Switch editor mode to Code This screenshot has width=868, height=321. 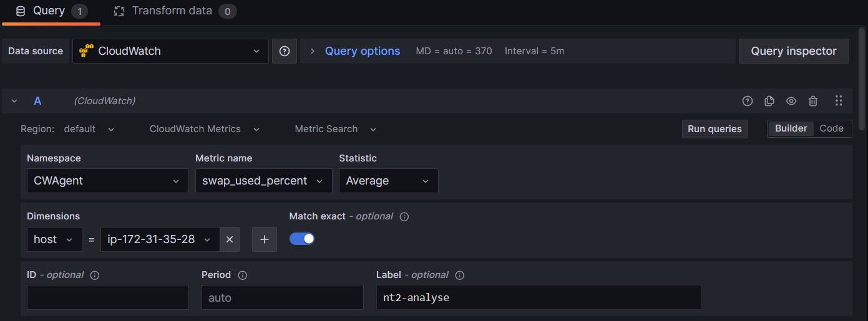tap(832, 128)
